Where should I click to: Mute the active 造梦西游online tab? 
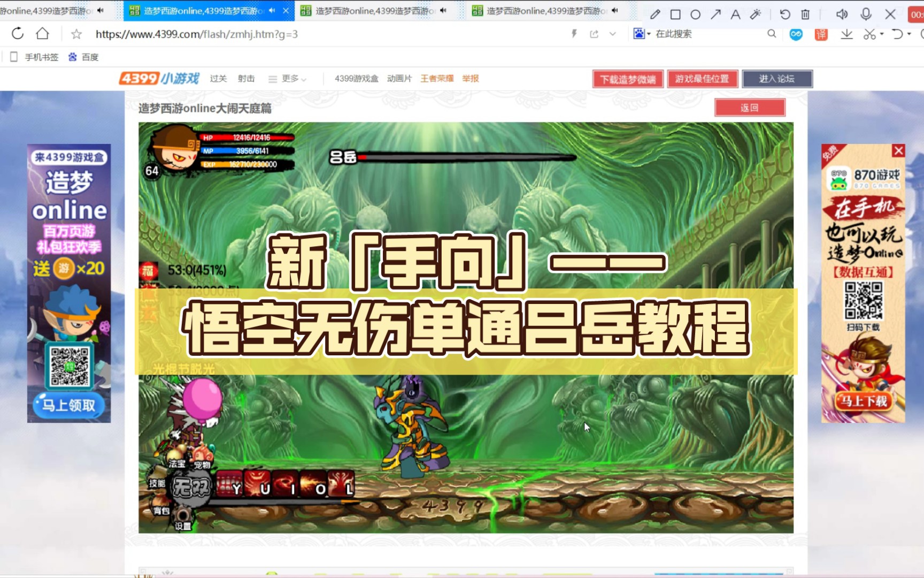(x=272, y=10)
